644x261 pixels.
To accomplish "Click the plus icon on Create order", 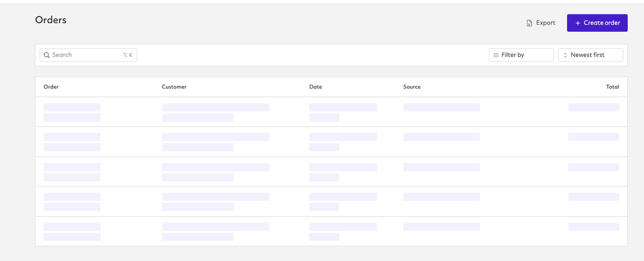I will point(577,23).
